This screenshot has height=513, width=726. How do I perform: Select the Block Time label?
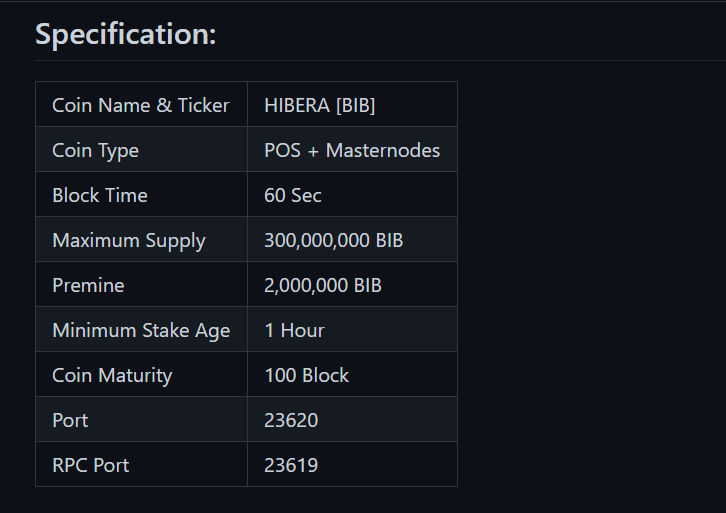pyautogui.click(x=100, y=195)
